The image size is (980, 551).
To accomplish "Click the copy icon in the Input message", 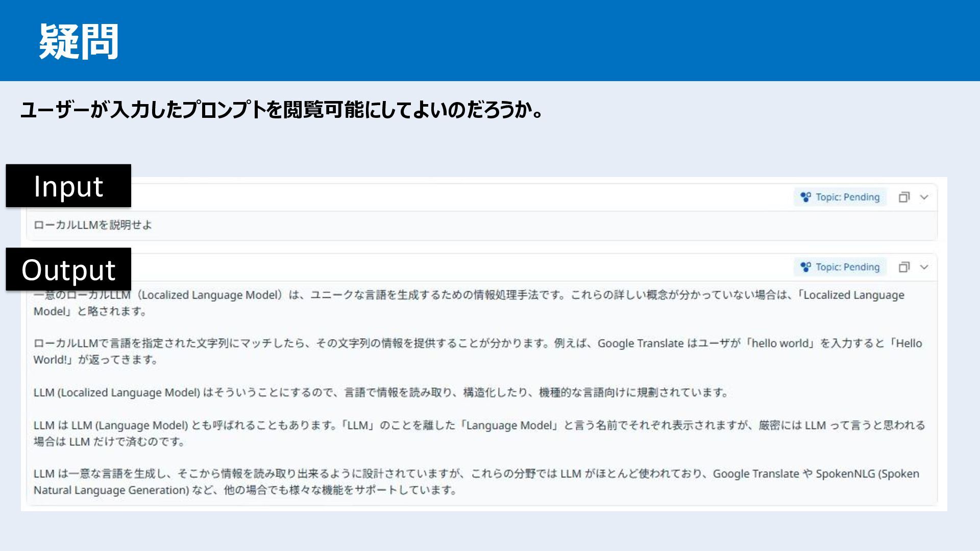I will [904, 197].
